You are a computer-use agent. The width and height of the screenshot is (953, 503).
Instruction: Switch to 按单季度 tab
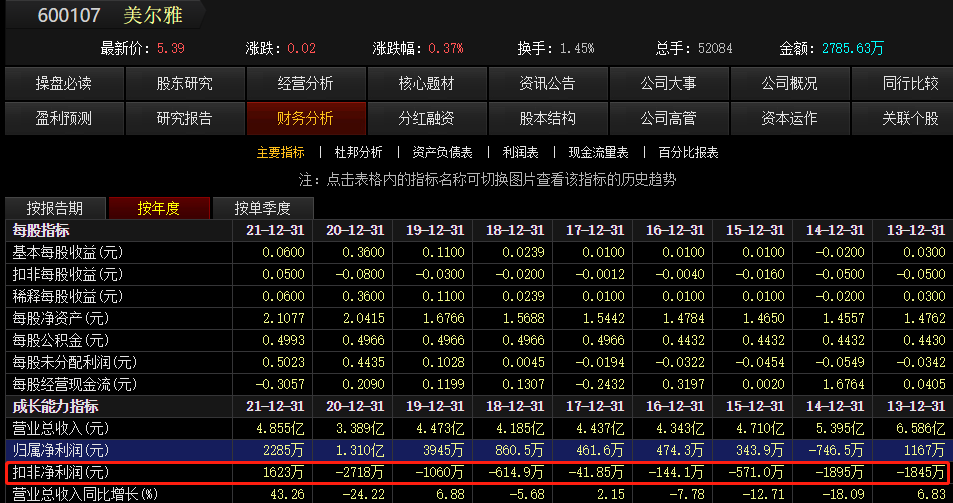(x=263, y=208)
